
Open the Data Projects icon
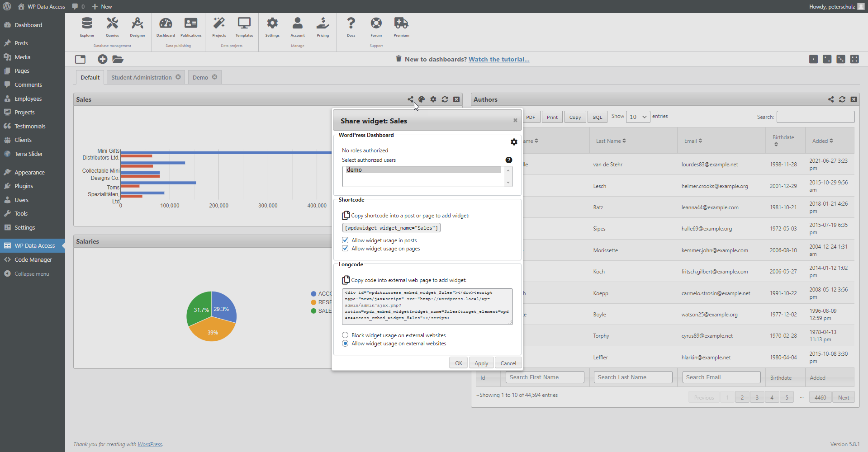219,27
